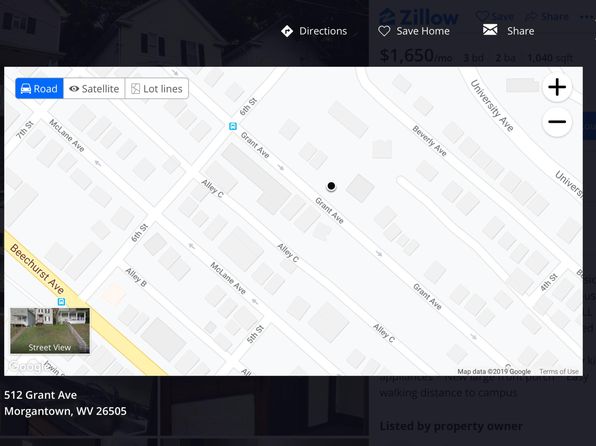Click the Beverly Ave street label
Viewport: 596px width, 446px height.
(x=430, y=141)
